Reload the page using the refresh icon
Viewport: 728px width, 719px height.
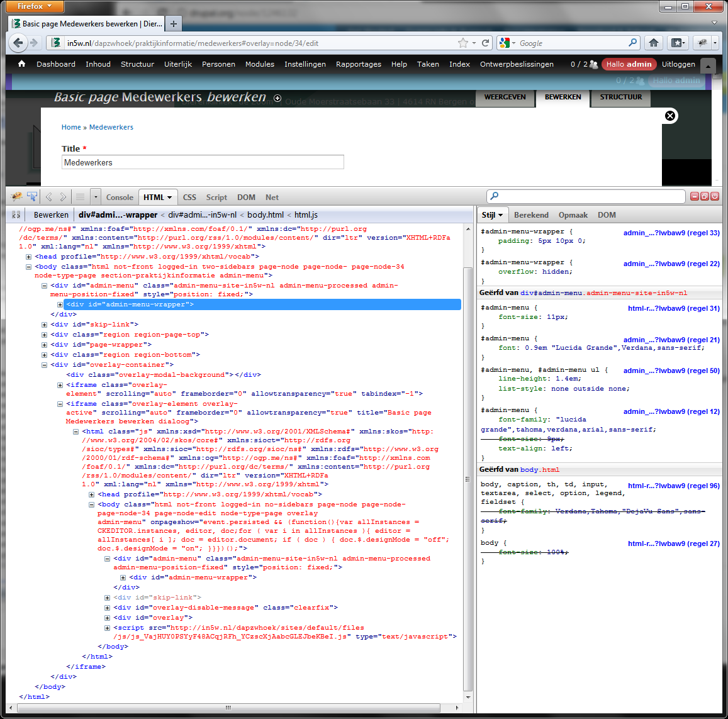485,43
